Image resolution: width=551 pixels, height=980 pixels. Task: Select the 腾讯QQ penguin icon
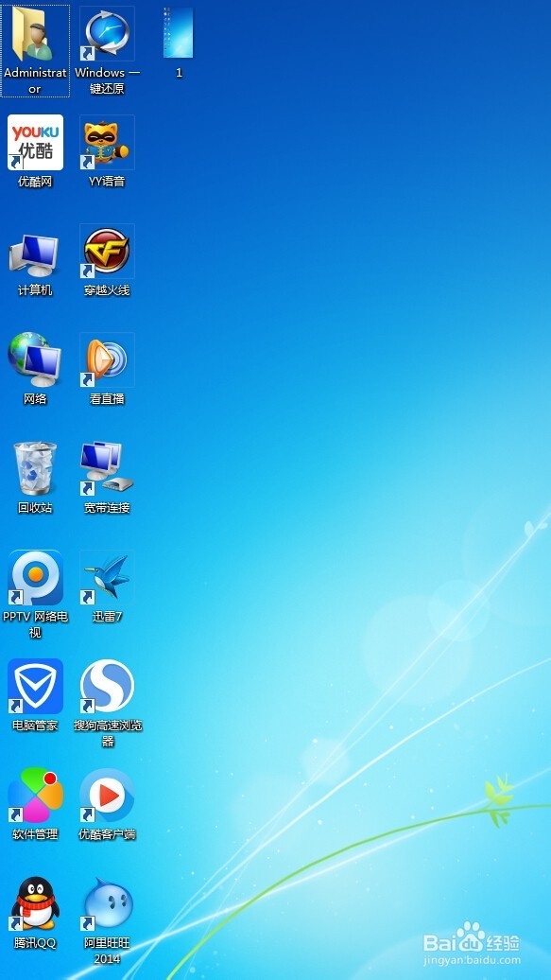[x=35, y=903]
